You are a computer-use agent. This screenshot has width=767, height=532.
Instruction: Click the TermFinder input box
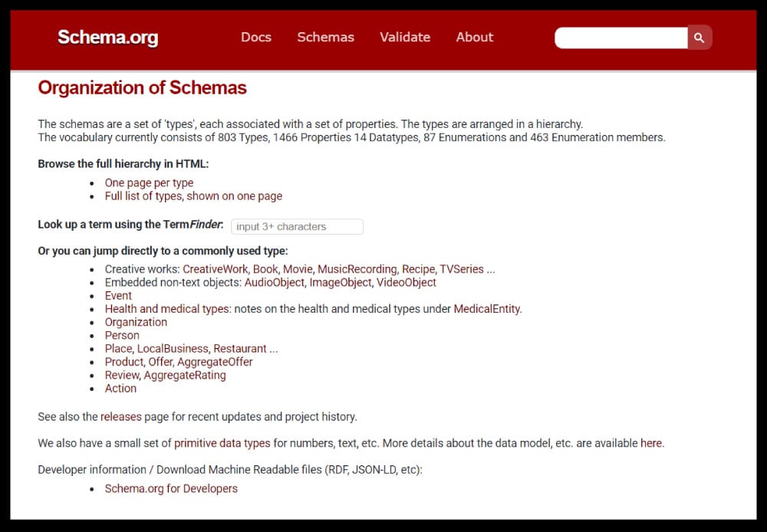pos(297,226)
